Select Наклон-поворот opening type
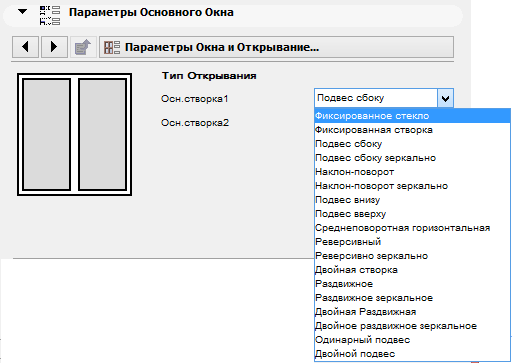Viewport: 512px width, 363px height. [412, 172]
